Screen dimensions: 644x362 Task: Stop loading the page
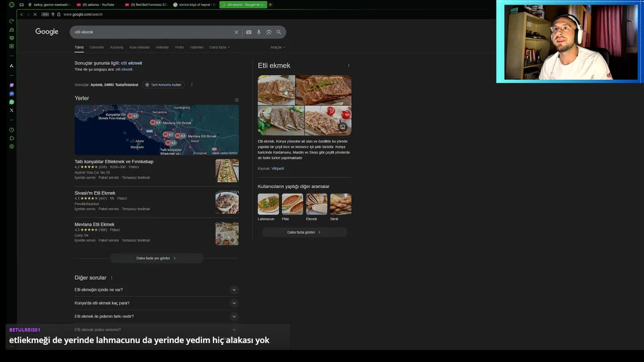[x=35, y=14]
